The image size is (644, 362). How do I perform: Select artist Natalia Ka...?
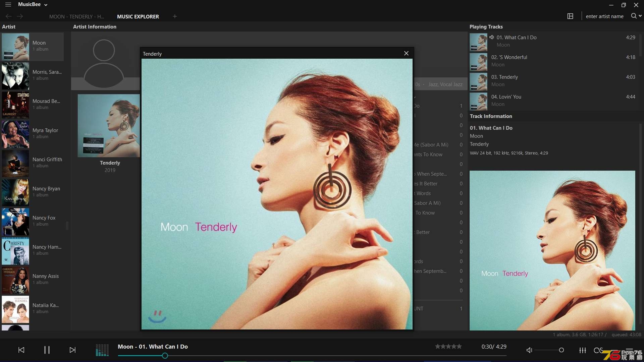click(x=33, y=309)
